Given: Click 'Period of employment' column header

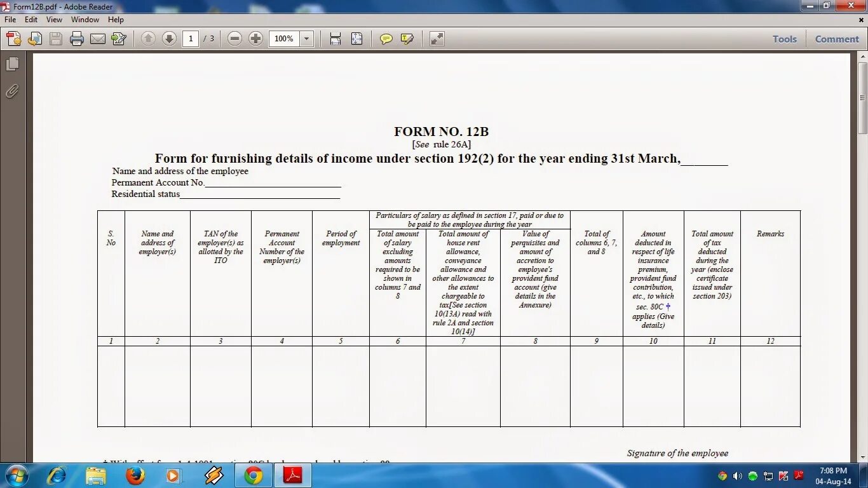Looking at the screenshot, I should pos(341,238).
